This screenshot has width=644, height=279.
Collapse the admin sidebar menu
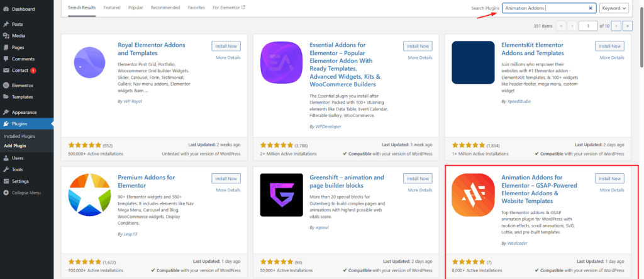pos(6,192)
